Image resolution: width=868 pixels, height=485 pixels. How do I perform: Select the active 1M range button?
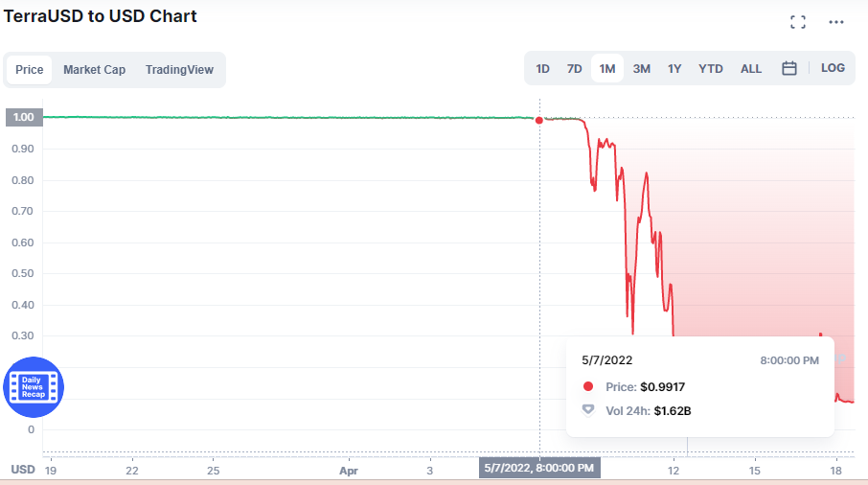(607, 69)
